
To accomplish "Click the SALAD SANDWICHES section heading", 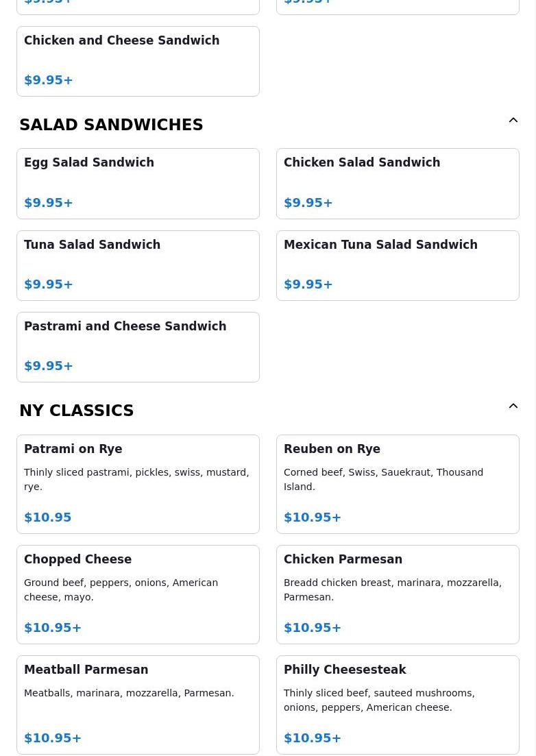I will click(x=111, y=125).
